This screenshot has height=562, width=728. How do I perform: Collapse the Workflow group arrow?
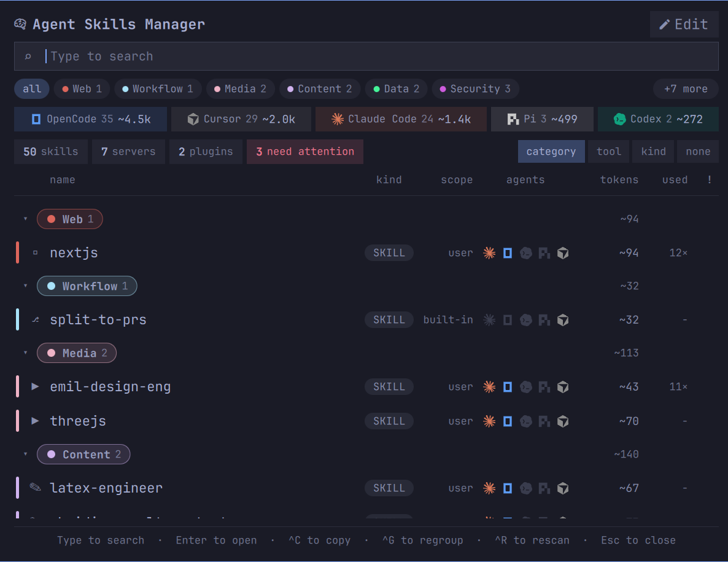(x=26, y=286)
